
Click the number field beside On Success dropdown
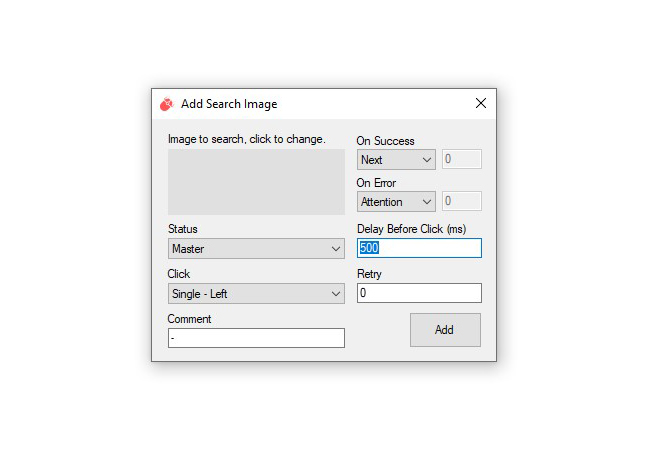point(462,159)
